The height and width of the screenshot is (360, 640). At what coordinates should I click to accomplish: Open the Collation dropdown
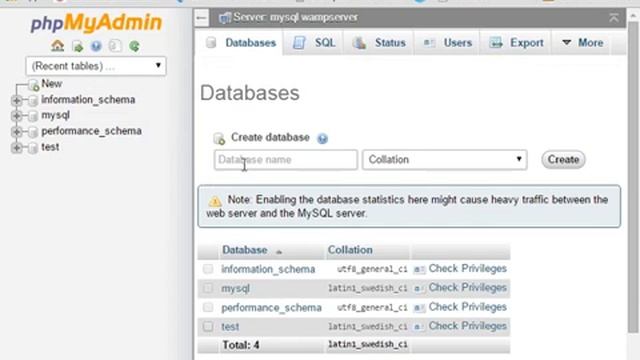coord(444,160)
